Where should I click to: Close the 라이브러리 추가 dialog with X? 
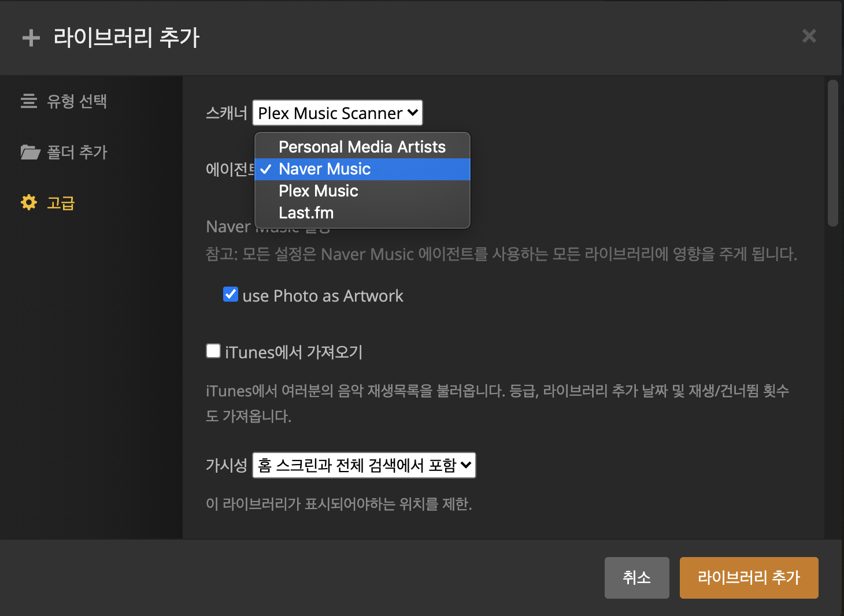coord(809,36)
